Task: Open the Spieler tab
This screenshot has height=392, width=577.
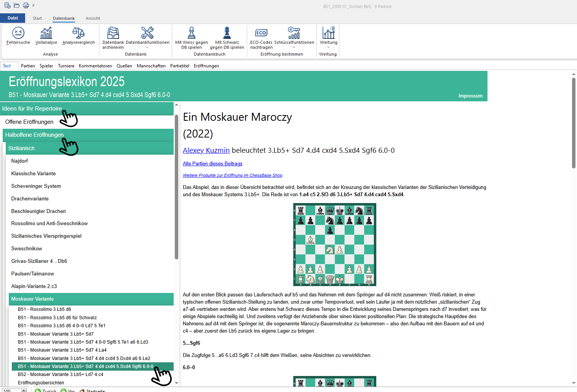Action: pyautogui.click(x=46, y=66)
